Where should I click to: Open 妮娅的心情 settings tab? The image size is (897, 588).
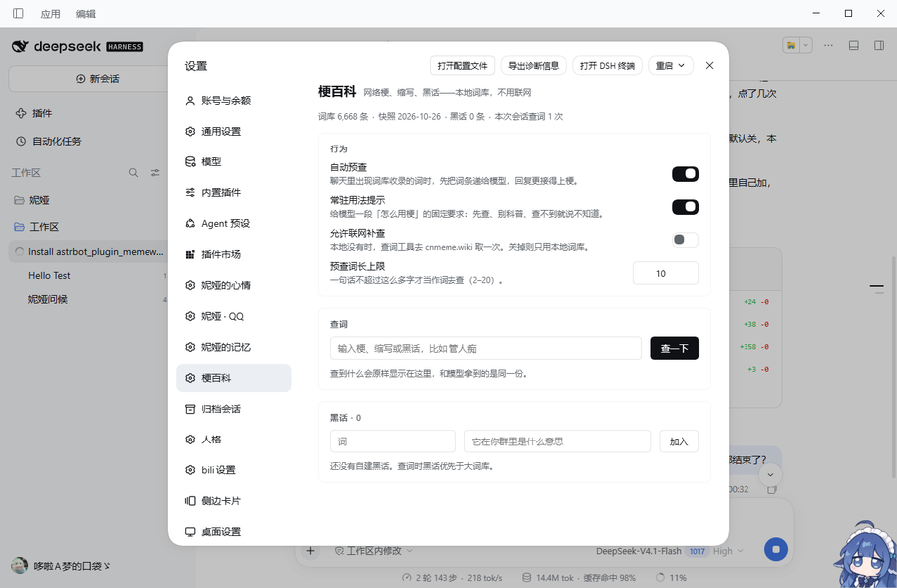point(233,285)
